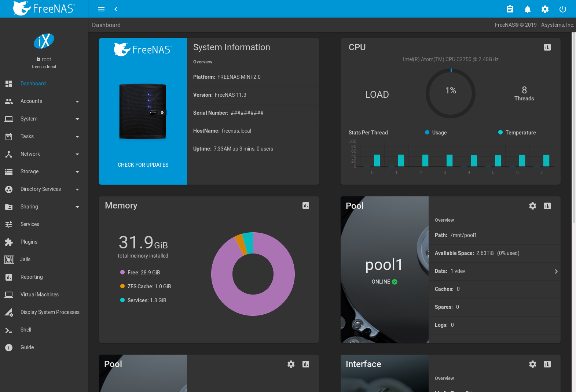Open Interface card reports chart icon
The height and width of the screenshot is (392, 576).
(547, 364)
